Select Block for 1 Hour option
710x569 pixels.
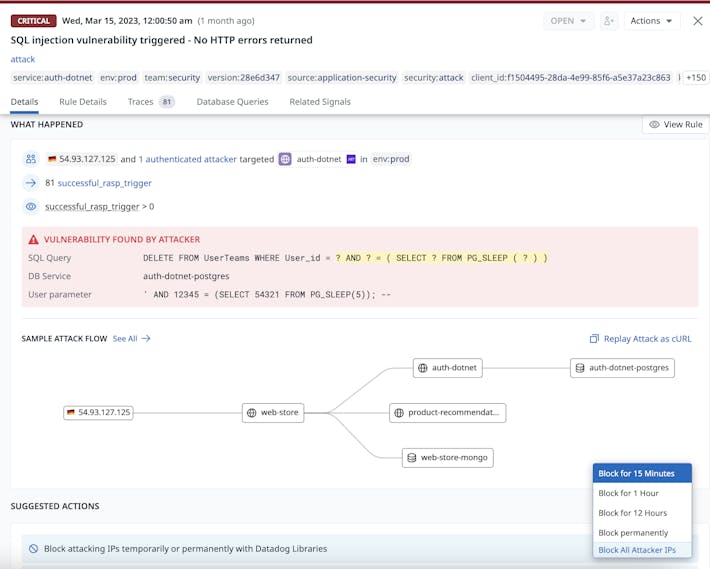click(x=628, y=493)
